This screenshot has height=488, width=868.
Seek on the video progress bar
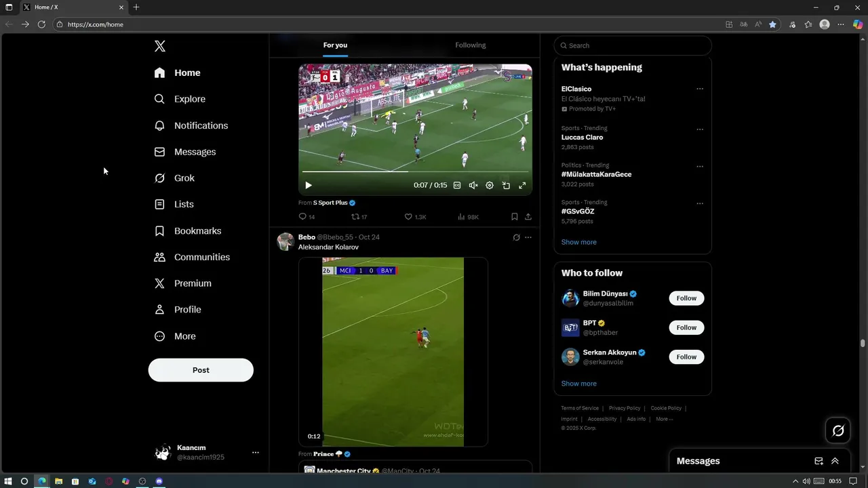(x=415, y=171)
